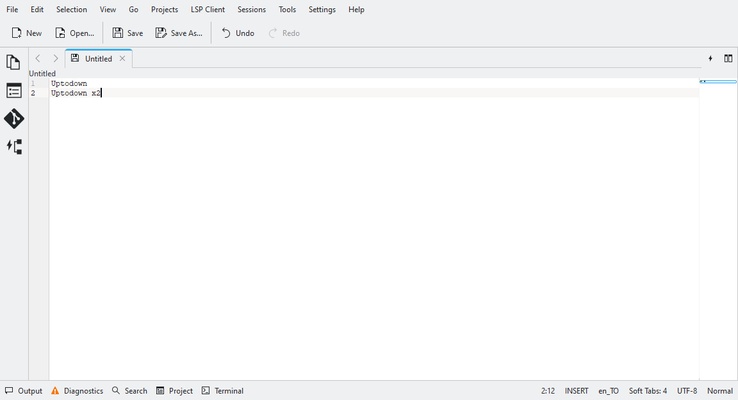This screenshot has width=738, height=400.
Task: Open the Selection menu
Action: [72, 9]
